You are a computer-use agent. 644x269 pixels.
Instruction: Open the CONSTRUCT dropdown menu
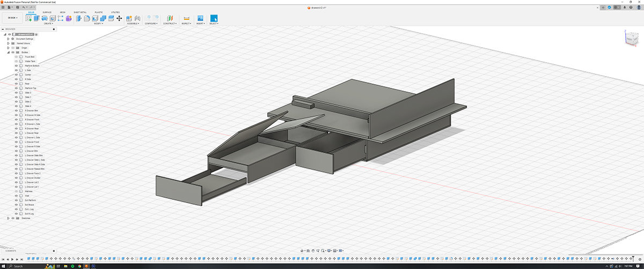pyautogui.click(x=170, y=24)
